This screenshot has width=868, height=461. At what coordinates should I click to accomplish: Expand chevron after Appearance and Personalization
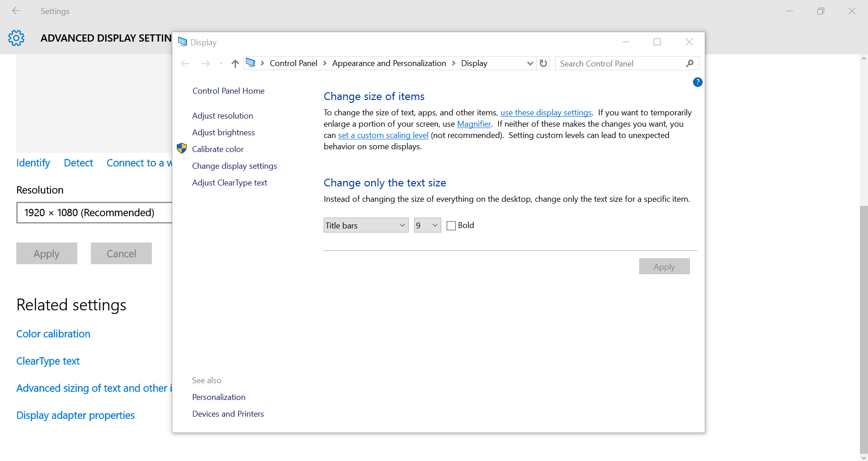[453, 63]
